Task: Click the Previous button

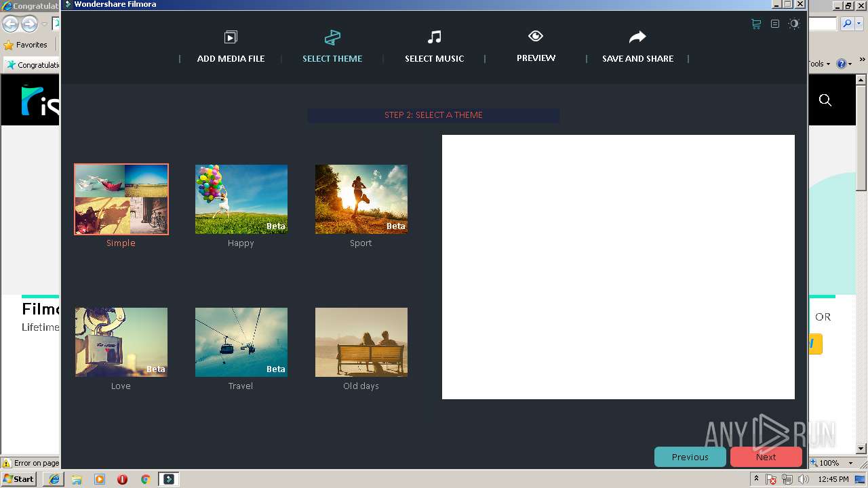Action: pos(690,457)
